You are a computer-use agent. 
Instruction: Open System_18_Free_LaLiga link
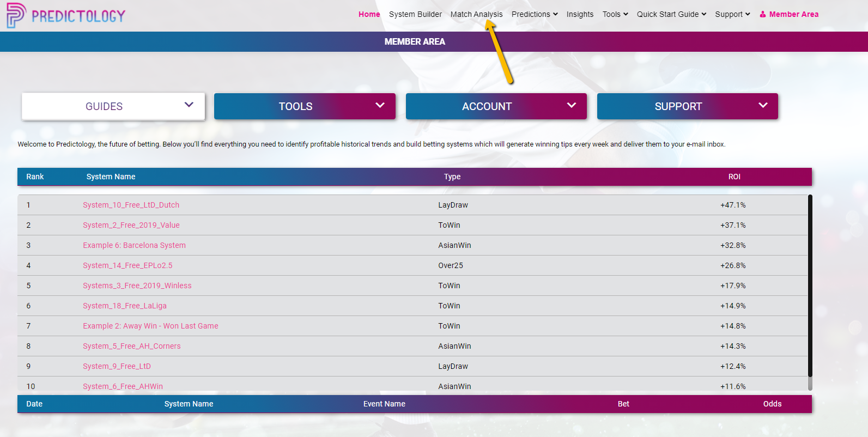click(125, 306)
